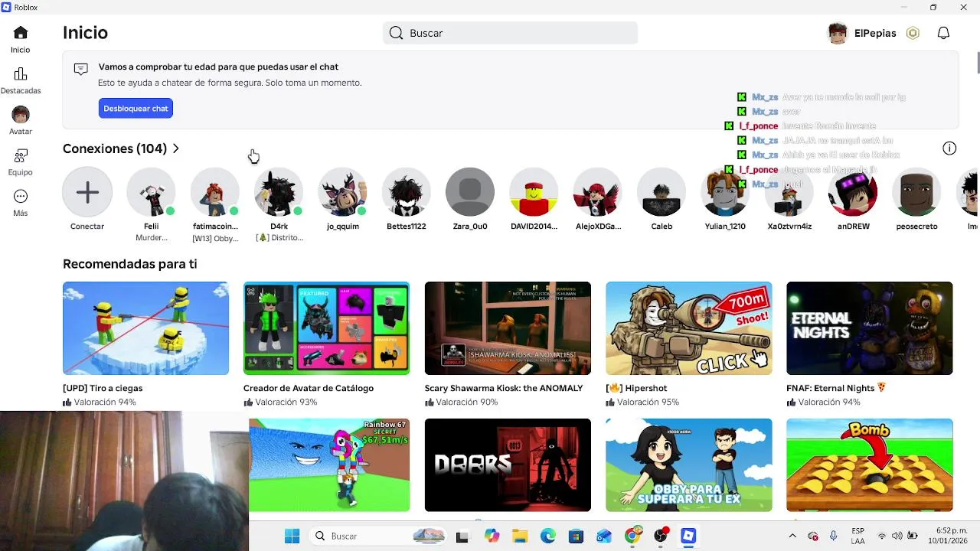Screen dimensions: 980x551
Task: Open Destacadas charts in the sidebar
Action: tap(21, 74)
